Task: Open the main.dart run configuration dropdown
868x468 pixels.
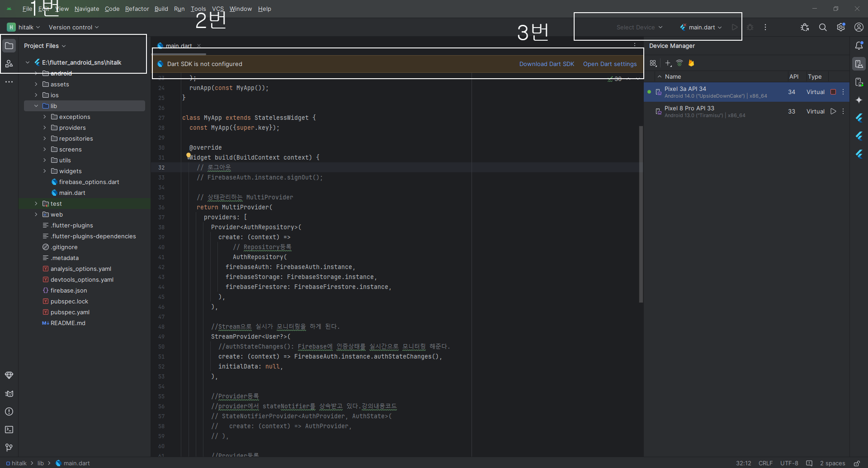Action: (x=701, y=27)
